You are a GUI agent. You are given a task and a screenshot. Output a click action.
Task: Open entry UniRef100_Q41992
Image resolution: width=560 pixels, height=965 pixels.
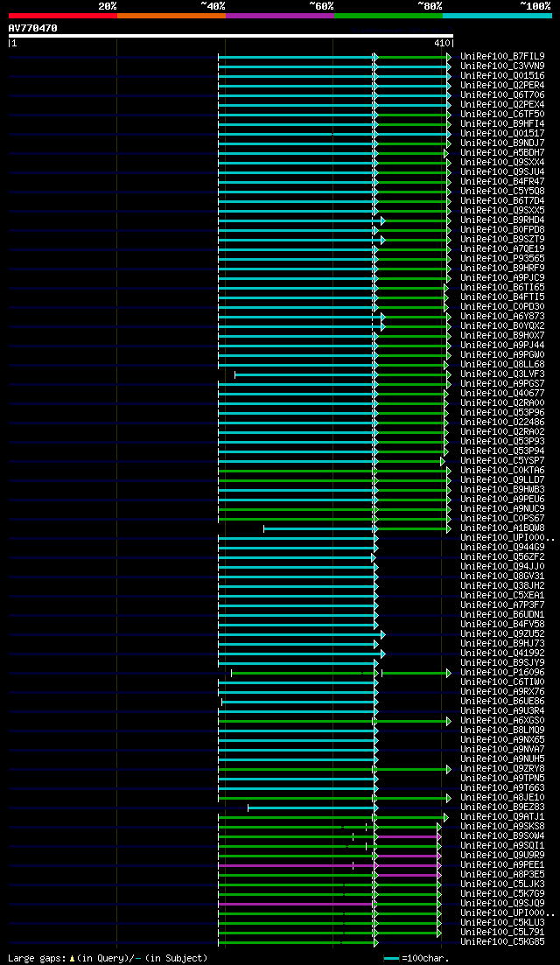502,653
